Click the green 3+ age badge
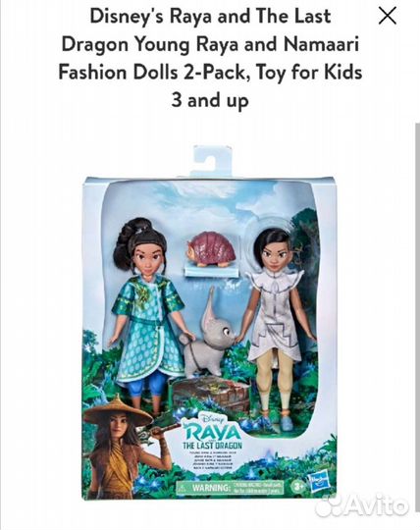420x530 pixels. (x=297, y=487)
